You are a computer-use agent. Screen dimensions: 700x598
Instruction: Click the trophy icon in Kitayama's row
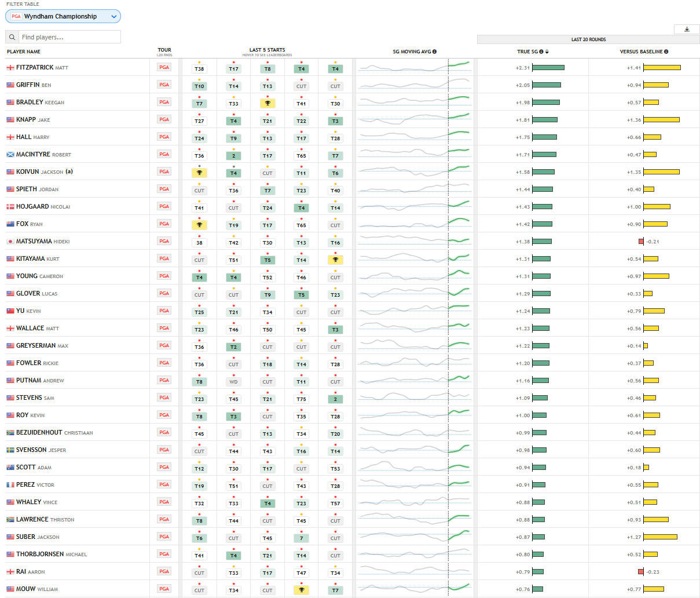(x=335, y=260)
